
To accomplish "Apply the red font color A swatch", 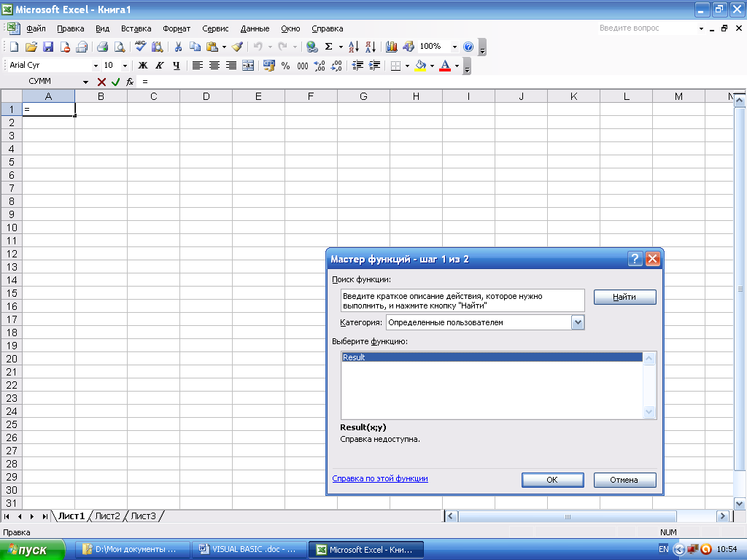I will click(445, 66).
